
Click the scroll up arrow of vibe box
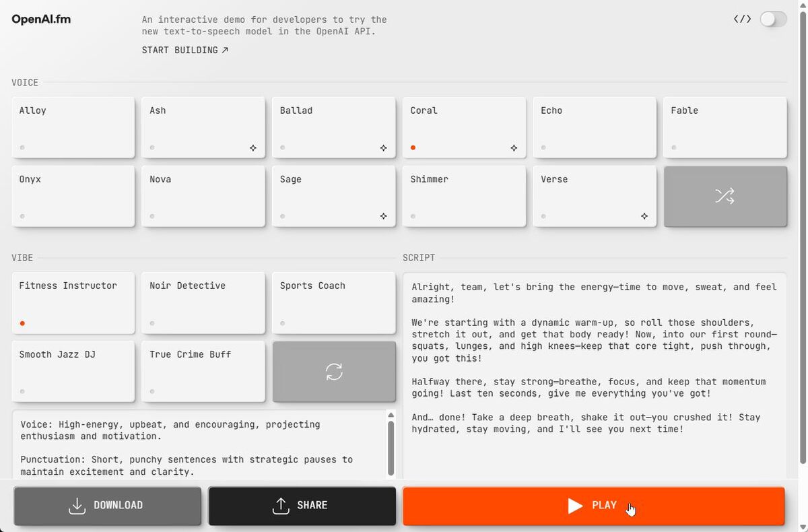[391, 415]
